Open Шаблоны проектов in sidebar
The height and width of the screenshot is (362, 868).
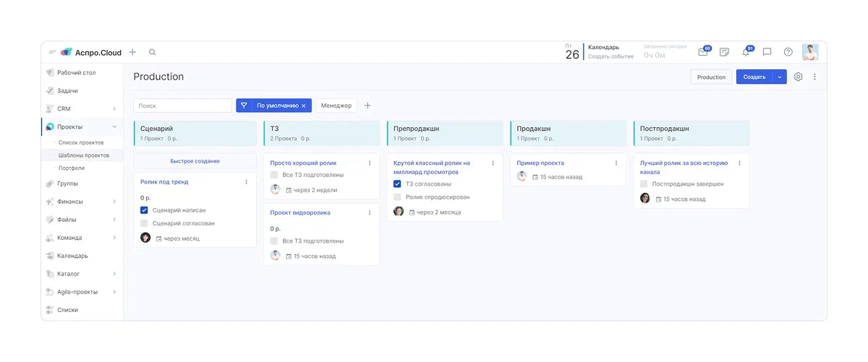[84, 155]
